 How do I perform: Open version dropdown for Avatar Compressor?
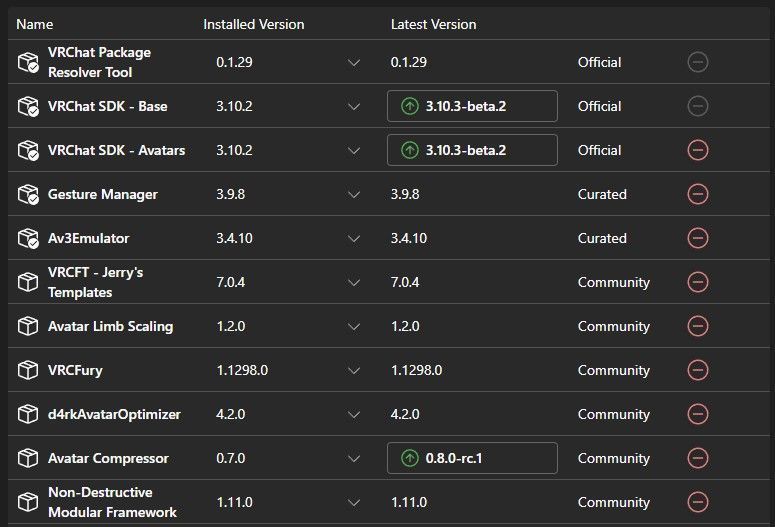click(x=354, y=459)
